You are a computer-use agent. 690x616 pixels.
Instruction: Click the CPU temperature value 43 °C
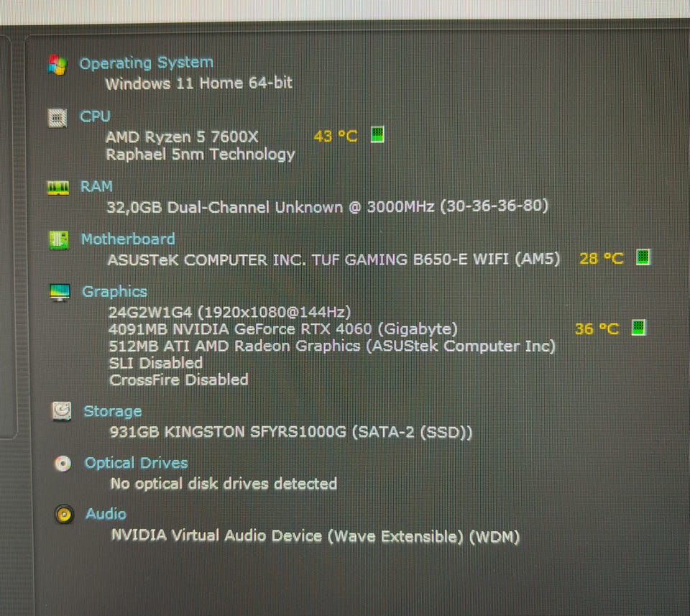coord(336,136)
